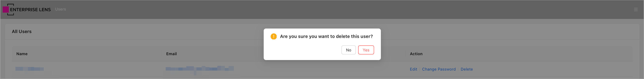Click the Delete link for the user
The width and height of the screenshot is (644, 79).
tap(467, 69)
